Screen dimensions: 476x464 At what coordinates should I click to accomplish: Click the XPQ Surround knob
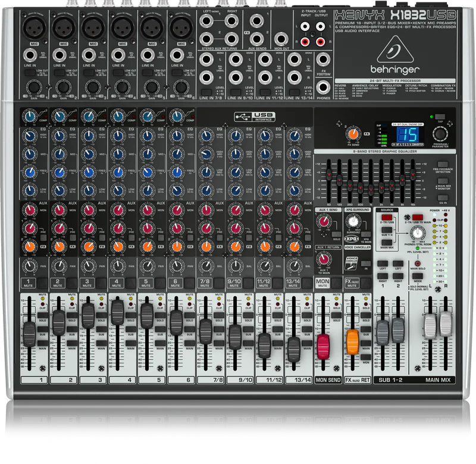(353, 221)
